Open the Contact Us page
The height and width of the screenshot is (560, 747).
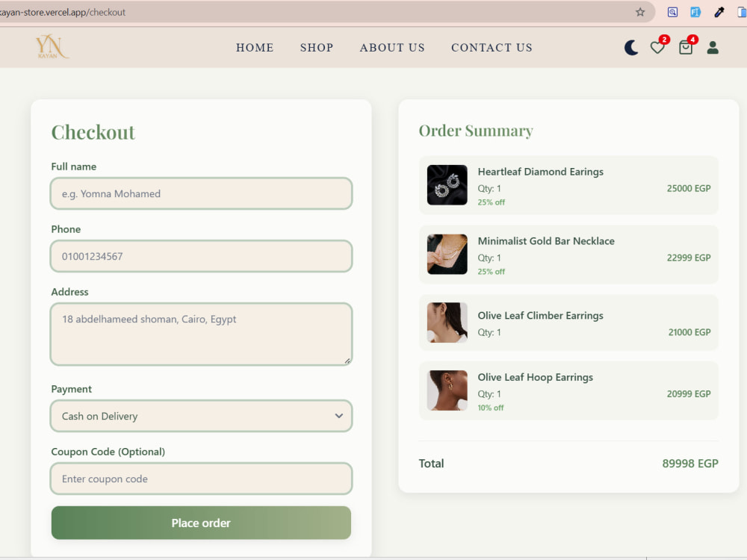click(492, 48)
